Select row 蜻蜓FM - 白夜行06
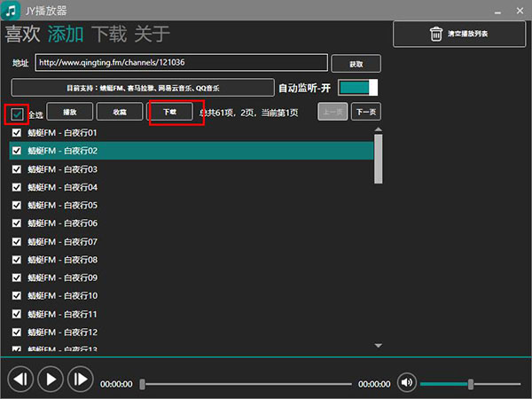 coord(192,223)
